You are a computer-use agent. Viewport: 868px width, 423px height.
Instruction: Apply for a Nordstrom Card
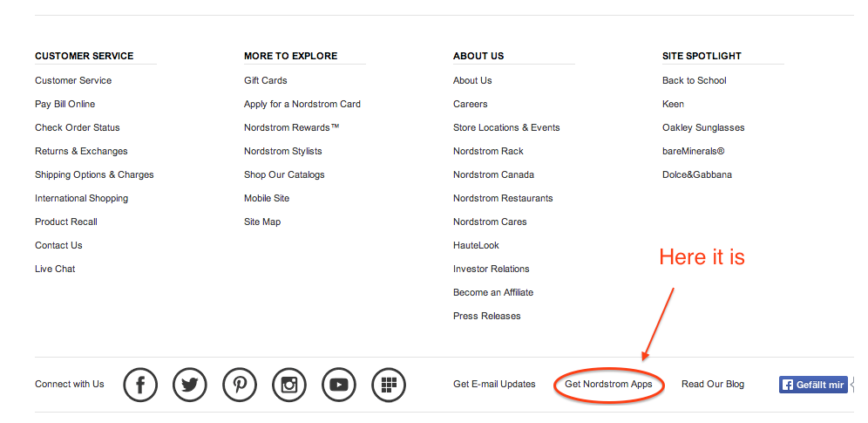[302, 104]
